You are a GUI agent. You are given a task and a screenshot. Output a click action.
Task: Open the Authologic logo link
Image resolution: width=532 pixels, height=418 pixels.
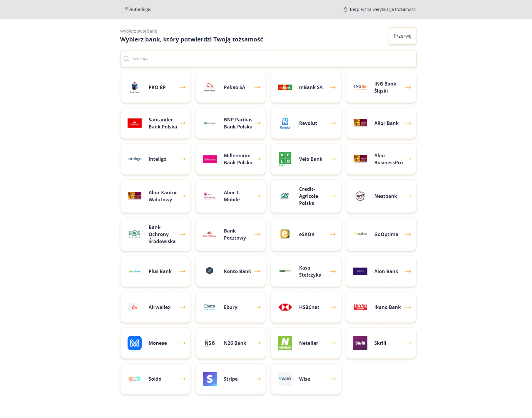(138, 9)
